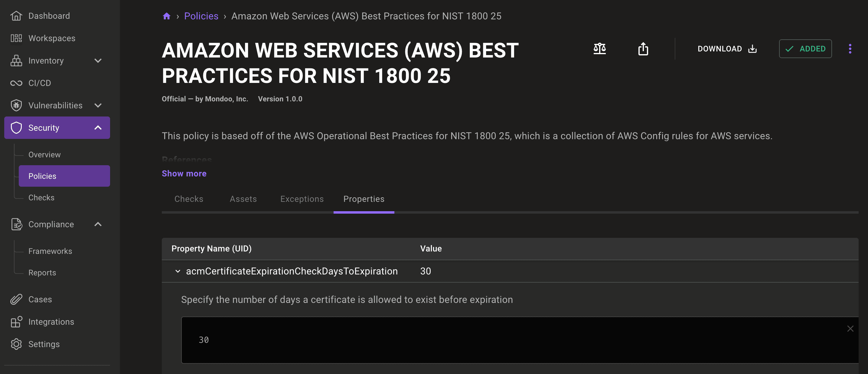868x374 pixels.
Task: Toggle the ADDED policy button
Action: [805, 48]
